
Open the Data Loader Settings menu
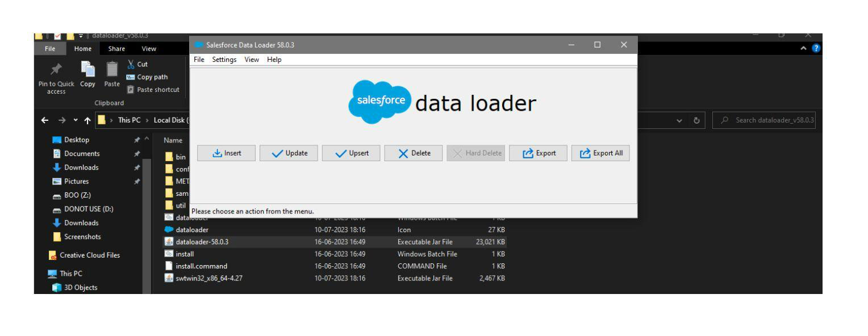pyautogui.click(x=224, y=60)
